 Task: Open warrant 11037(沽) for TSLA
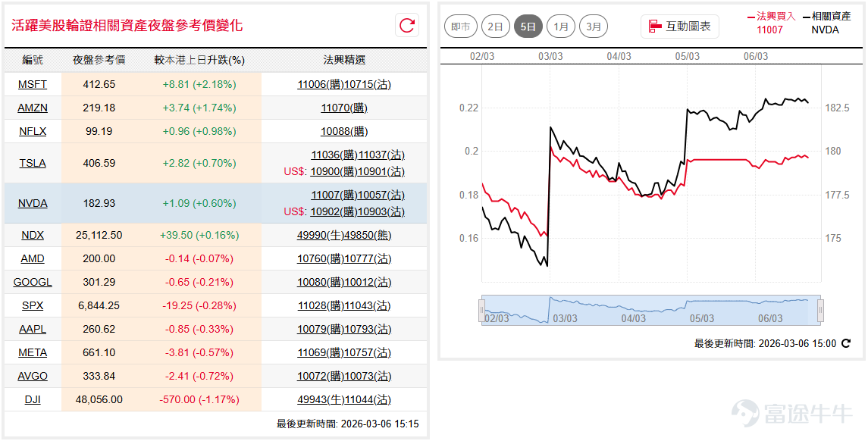point(381,155)
